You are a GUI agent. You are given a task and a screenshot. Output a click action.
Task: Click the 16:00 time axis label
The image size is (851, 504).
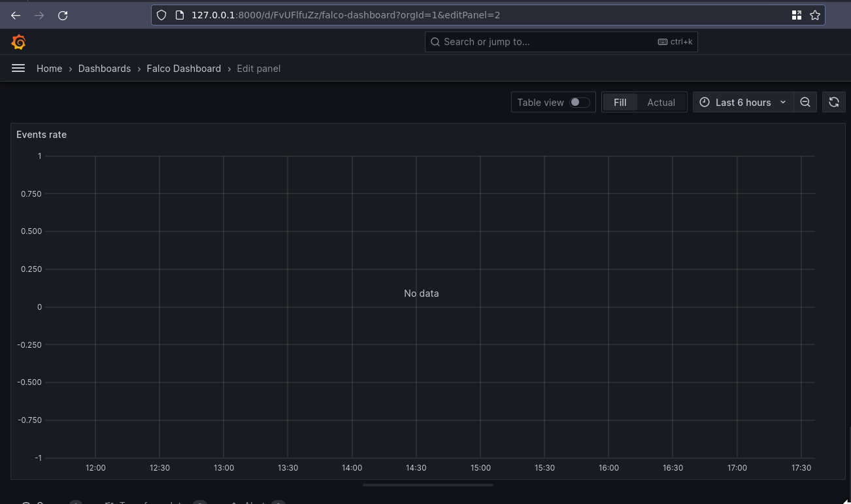click(609, 467)
